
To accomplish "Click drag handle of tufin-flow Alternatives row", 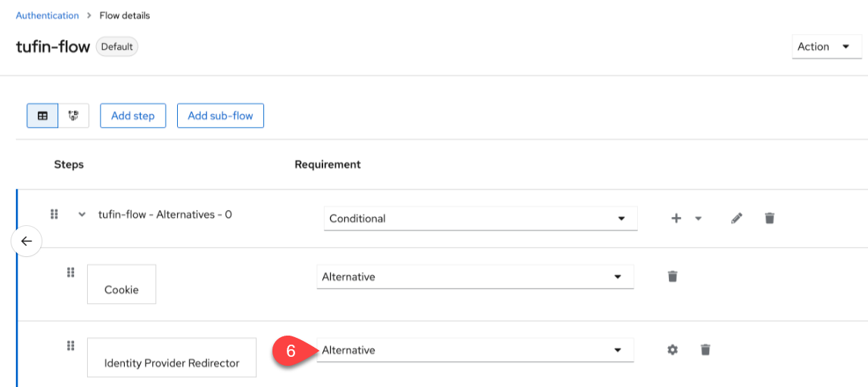I will [54, 215].
